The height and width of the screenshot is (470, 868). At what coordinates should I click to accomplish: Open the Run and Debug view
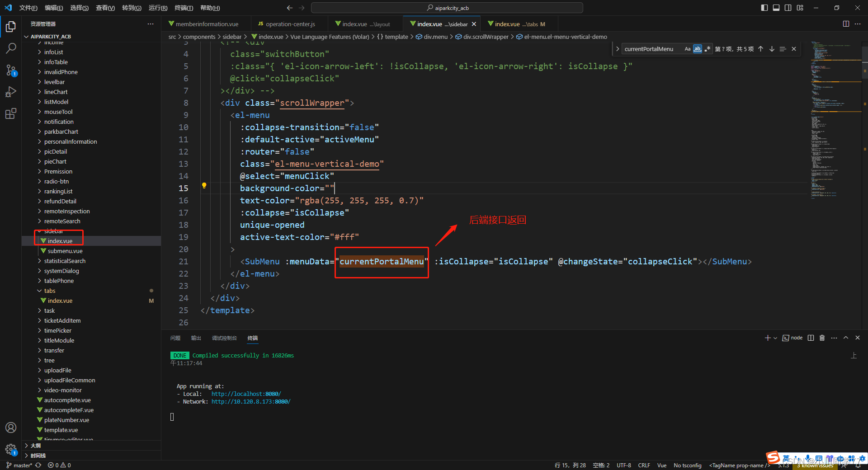11,92
